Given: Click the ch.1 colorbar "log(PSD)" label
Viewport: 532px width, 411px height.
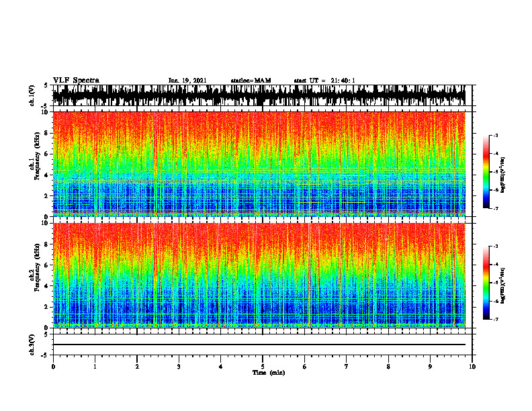Looking at the screenshot, I should click(x=503, y=175).
